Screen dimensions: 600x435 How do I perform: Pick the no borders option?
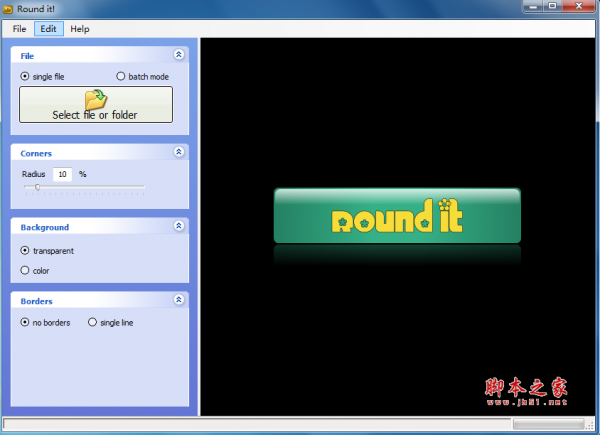click(25, 323)
